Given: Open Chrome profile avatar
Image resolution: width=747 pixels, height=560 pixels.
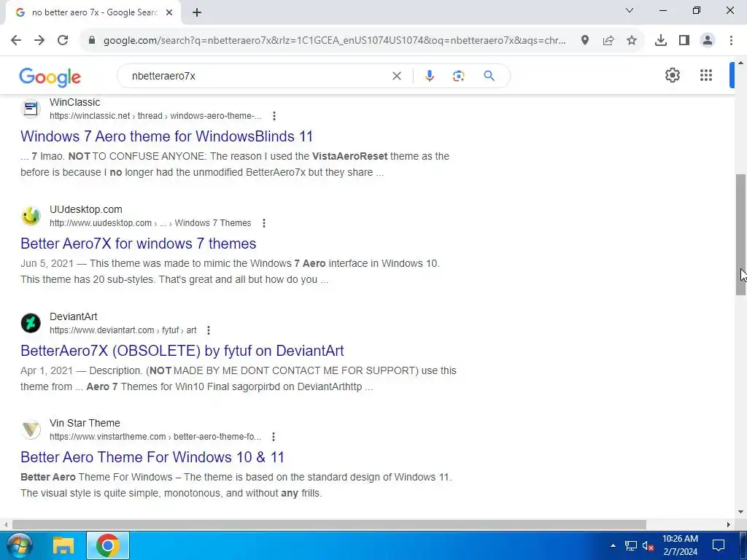Looking at the screenshot, I should 708,41.
